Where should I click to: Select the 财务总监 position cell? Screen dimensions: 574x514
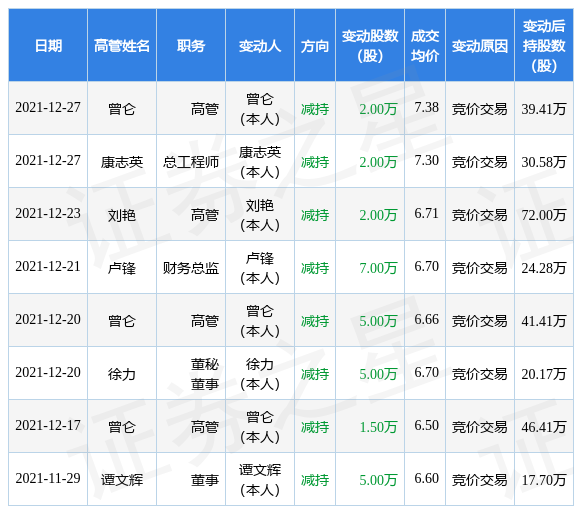[x=191, y=268]
